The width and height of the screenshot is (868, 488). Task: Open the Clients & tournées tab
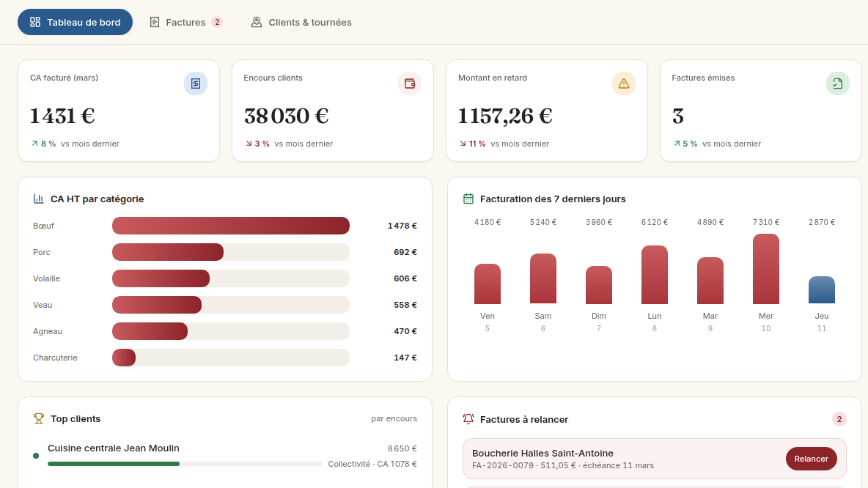pos(301,22)
